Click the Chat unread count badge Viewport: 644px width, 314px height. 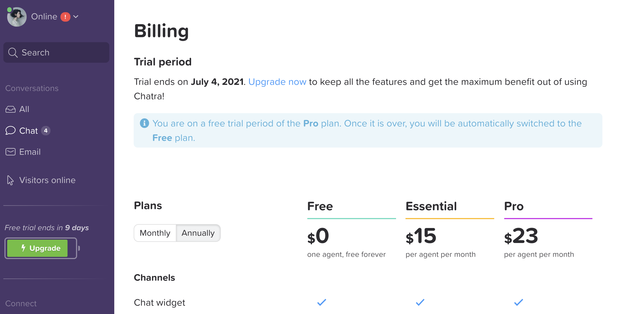point(46,131)
